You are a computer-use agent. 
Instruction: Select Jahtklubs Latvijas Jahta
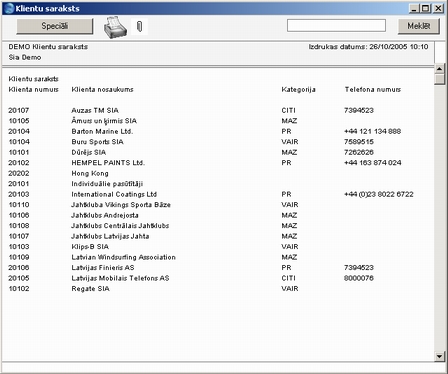click(110, 236)
